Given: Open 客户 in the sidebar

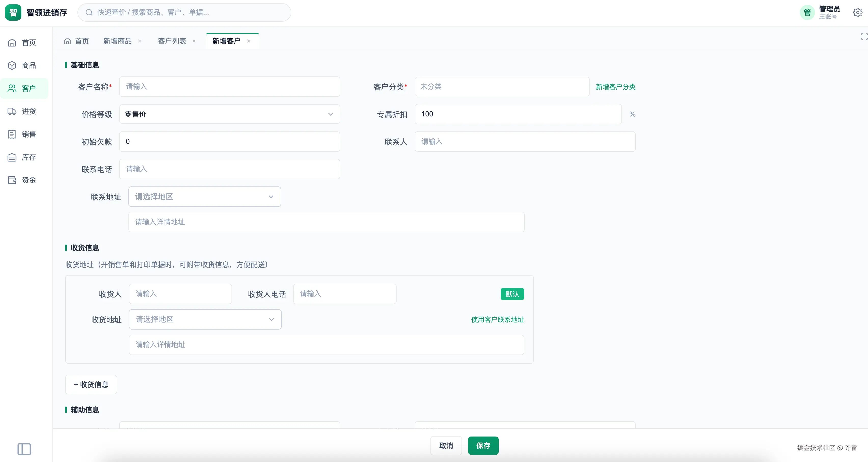Looking at the screenshot, I should pos(24,88).
